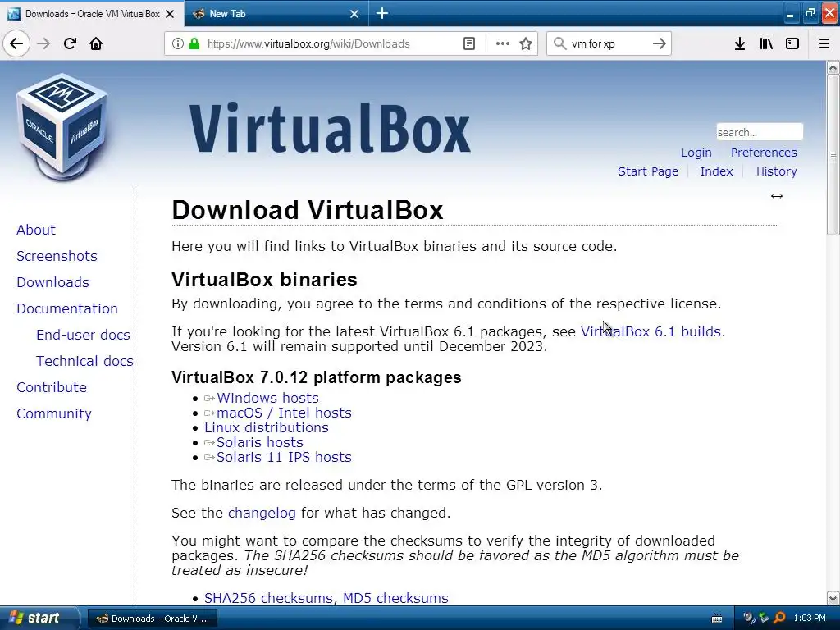Close the New Tab tab
The width and height of the screenshot is (840, 630).
coord(354,14)
